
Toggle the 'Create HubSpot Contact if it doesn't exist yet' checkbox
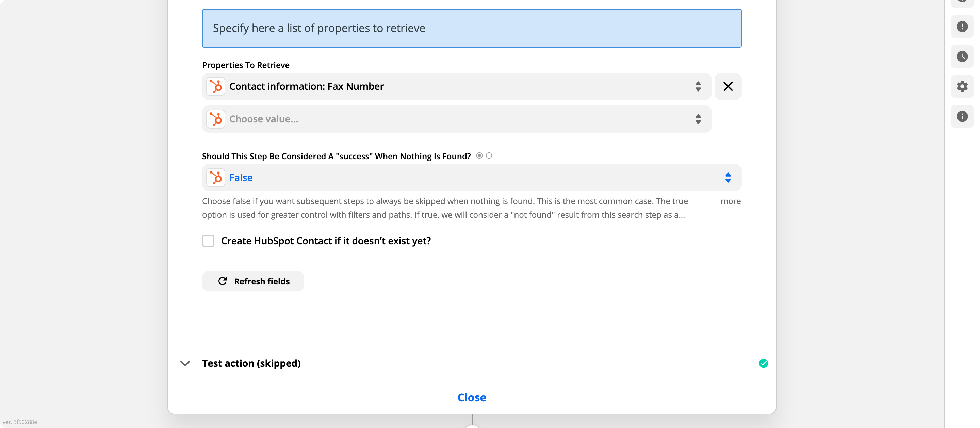(208, 241)
